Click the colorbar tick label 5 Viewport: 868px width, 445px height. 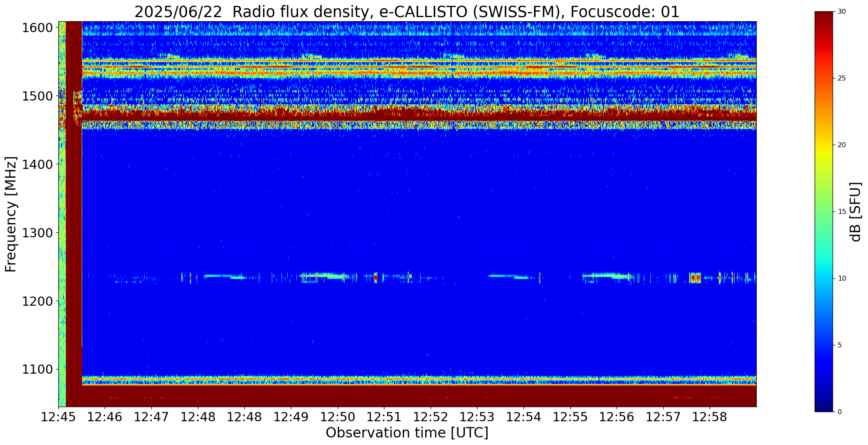(x=840, y=345)
